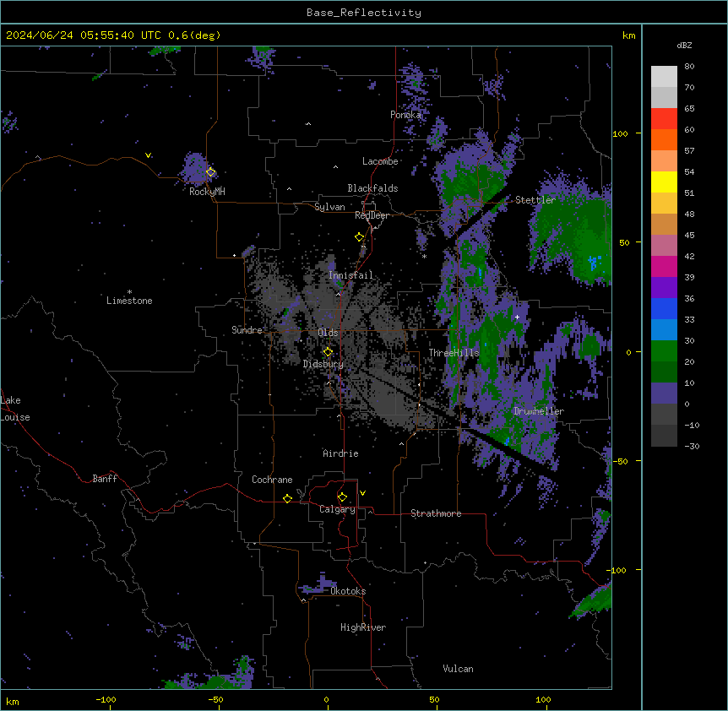Click the Blackfalds town label
This screenshot has width=728, height=711.
pos(372,188)
